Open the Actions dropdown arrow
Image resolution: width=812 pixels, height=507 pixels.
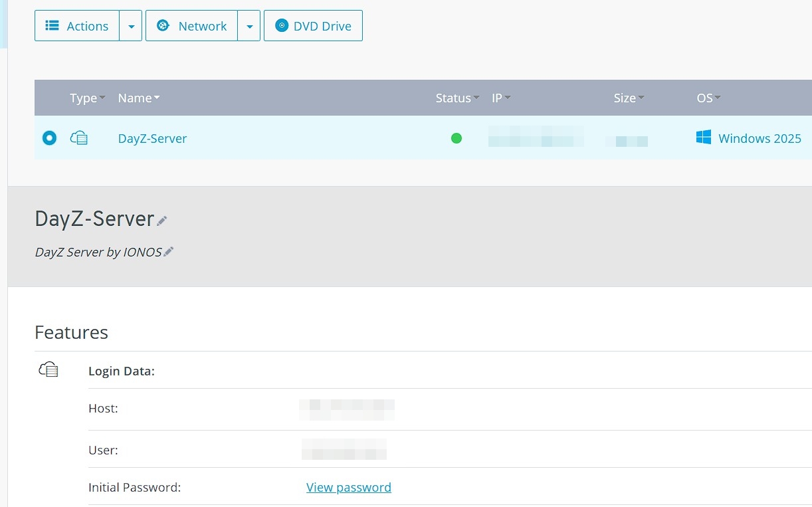coord(131,26)
